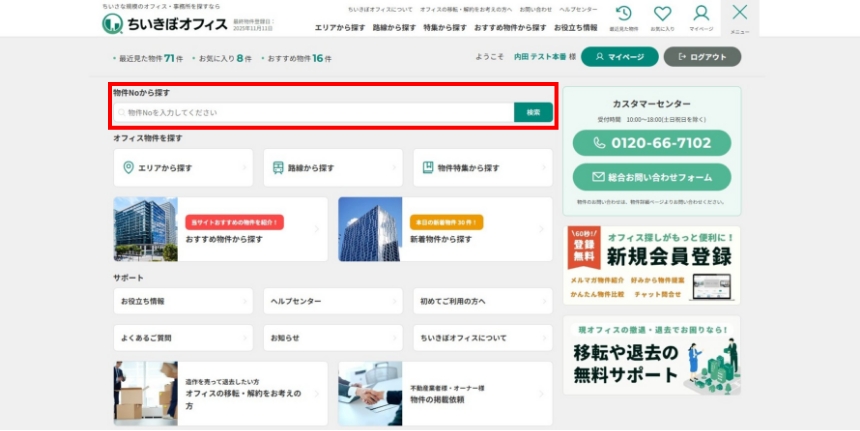Screen dimensions: 860x431
Task: Click the bookmark icon for 物件特集から探す
Action: tap(428, 168)
